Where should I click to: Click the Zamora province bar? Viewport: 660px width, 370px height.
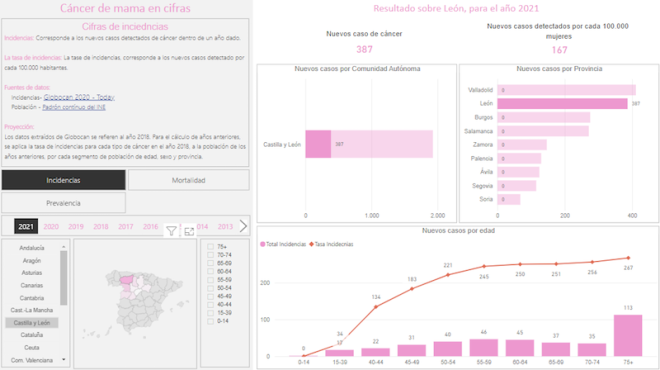[522, 145]
